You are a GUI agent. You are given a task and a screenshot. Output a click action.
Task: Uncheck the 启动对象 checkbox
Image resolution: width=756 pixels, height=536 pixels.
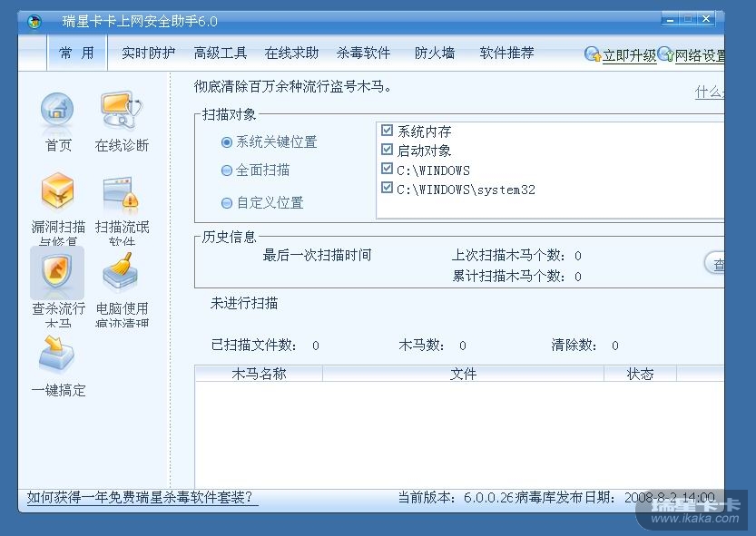387,150
